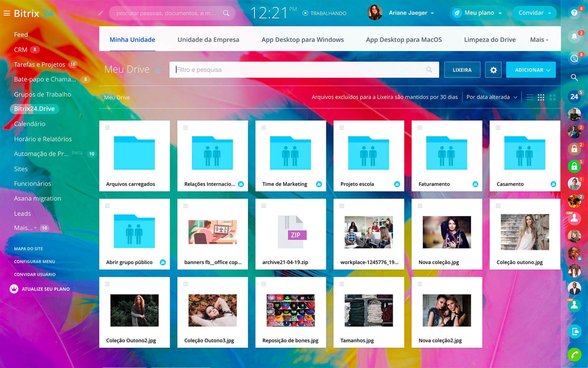The width and height of the screenshot is (588, 368).
Task: Switch to the list view icon
Action: click(x=530, y=97)
